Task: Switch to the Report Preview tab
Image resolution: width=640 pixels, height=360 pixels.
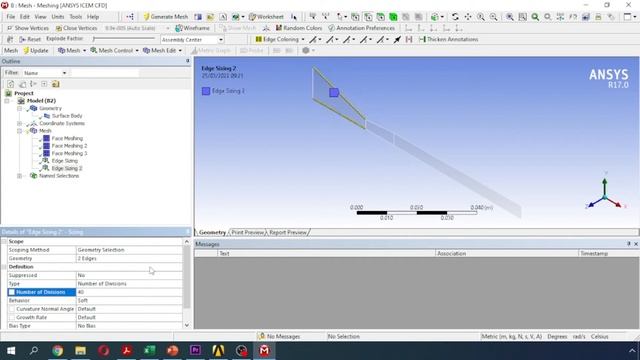Action: (x=288, y=232)
